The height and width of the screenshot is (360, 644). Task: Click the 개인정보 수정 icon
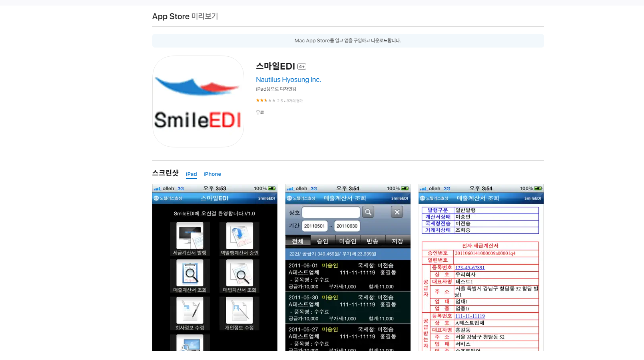[x=239, y=314]
